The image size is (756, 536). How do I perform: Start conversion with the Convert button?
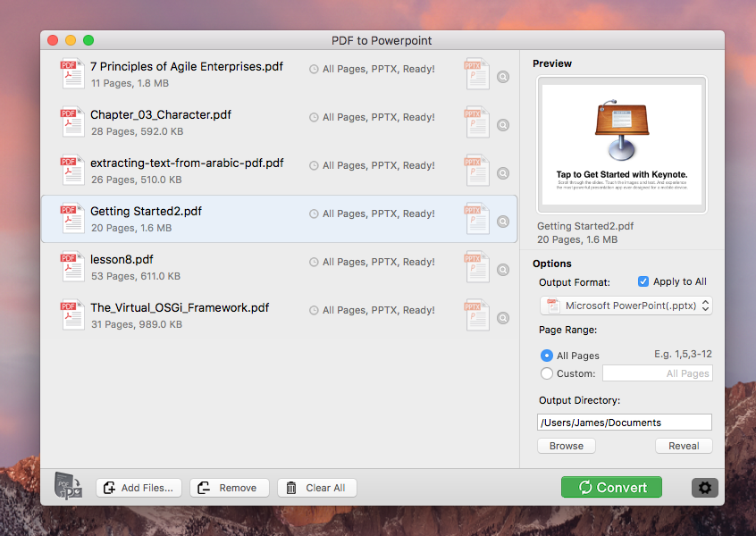click(611, 488)
